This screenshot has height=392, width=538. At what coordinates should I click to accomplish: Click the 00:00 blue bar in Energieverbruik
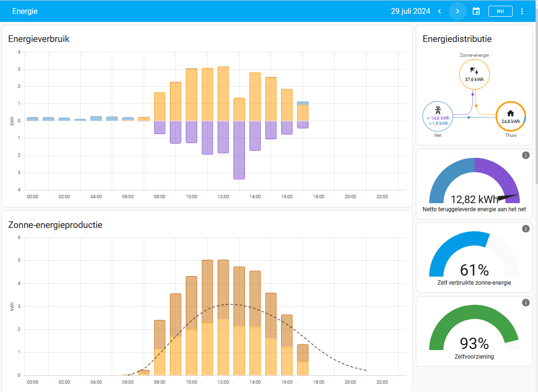click(x=32, y=119)
